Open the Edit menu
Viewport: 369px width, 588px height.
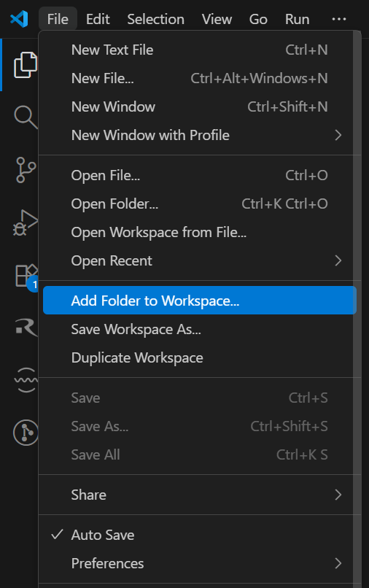coord(98,19)
